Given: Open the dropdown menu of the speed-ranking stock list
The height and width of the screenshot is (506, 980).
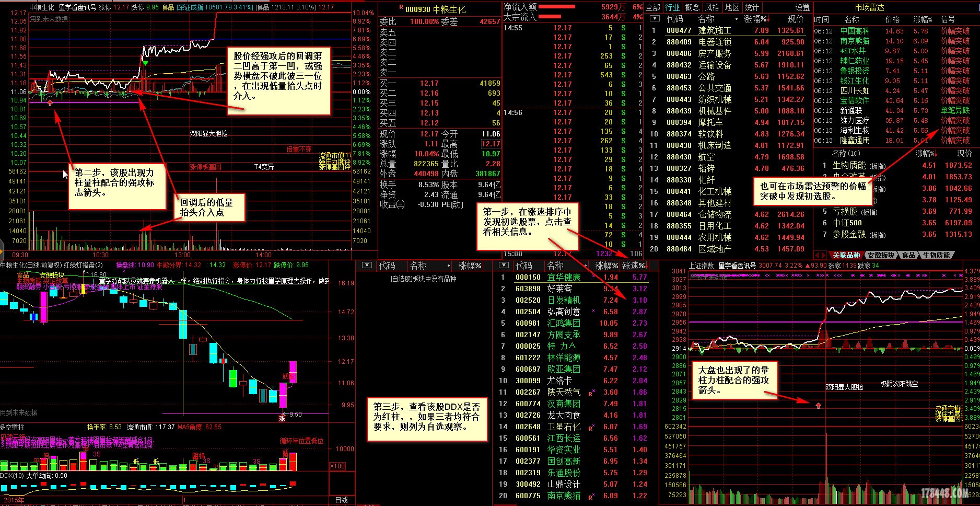Looking at the screenshot, I should [504, 266].
